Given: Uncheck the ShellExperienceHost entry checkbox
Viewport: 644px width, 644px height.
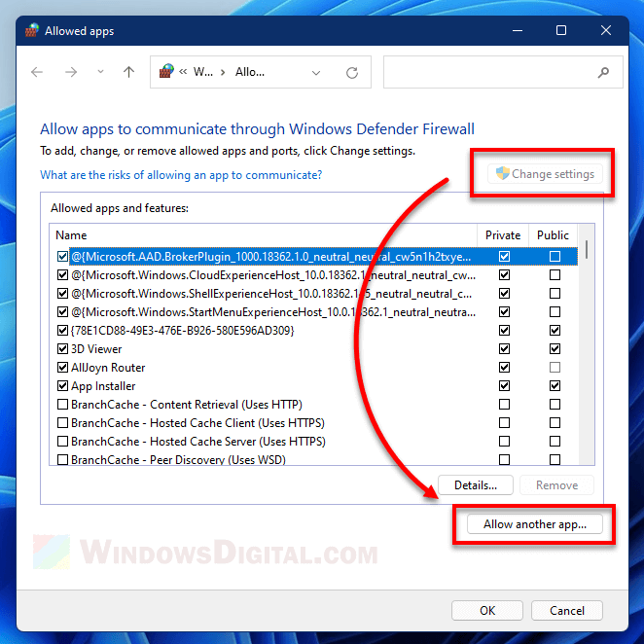Looking at the screenshot, I should pyautogui.click(x=62, y=294).
